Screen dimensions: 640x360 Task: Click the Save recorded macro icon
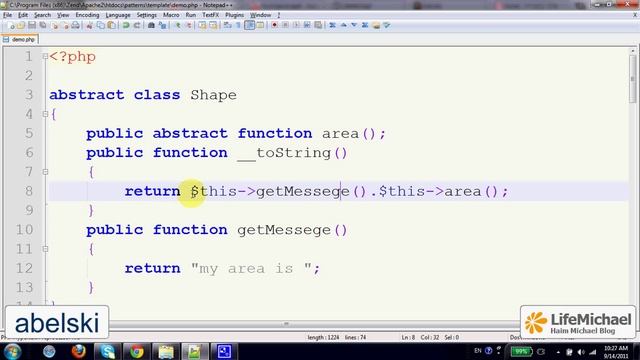(318, 25)
